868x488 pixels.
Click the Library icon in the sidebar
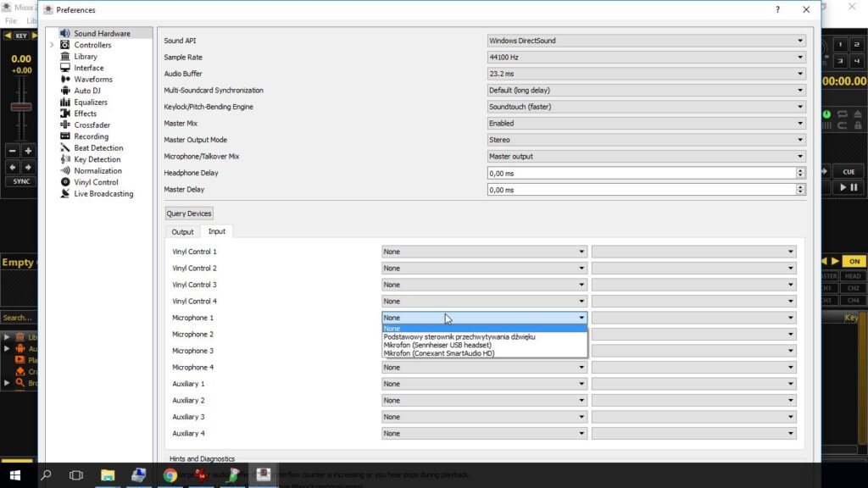click(65, 56)
